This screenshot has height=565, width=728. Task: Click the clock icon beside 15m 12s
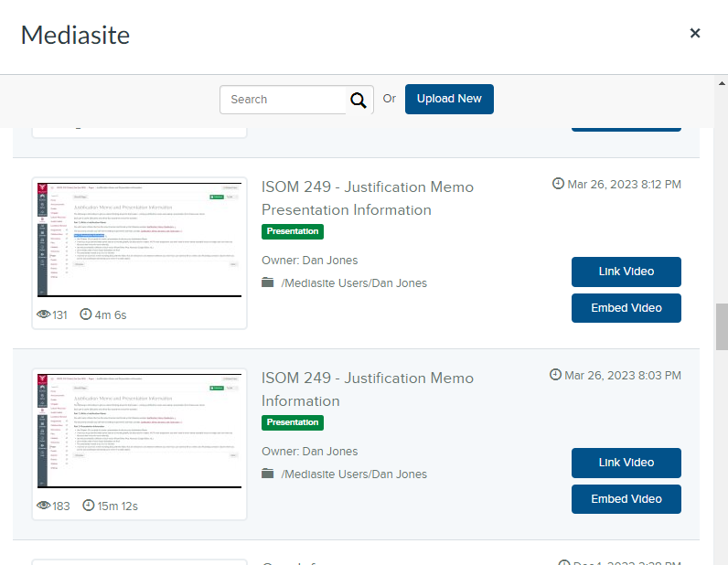pos(88,505)
